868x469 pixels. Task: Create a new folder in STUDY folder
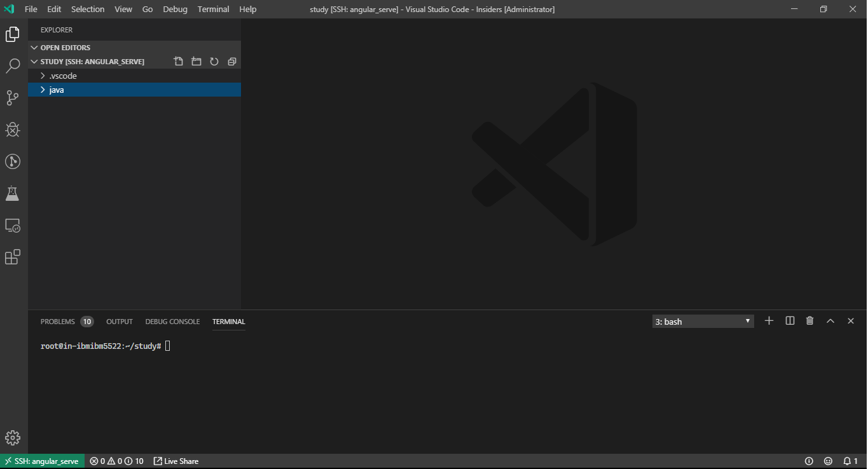[x=196, y=62]
